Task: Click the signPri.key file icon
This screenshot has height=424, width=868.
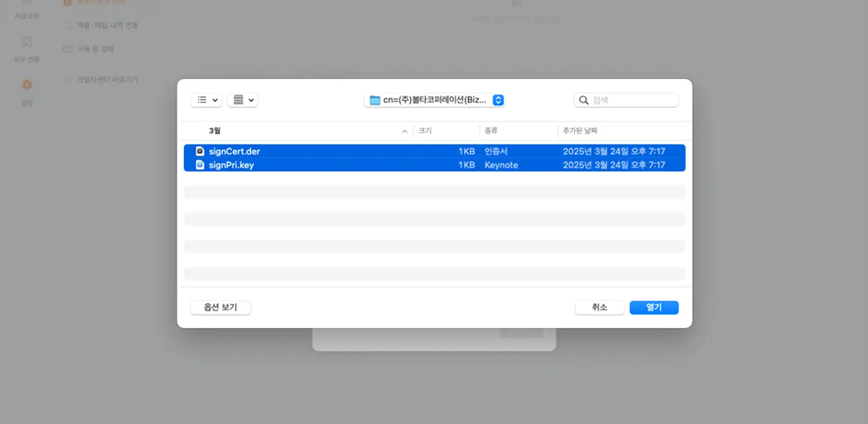Action: [x=199, y=165]
